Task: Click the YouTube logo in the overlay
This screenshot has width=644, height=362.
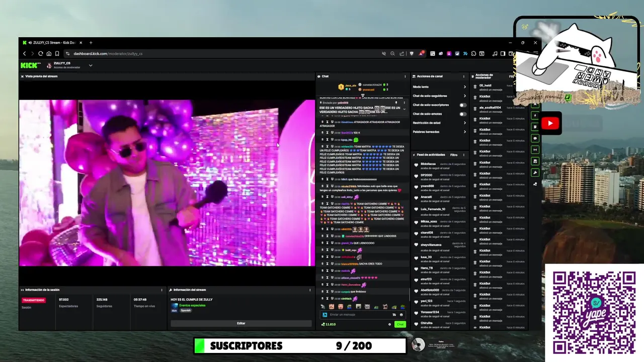Action: tap(550, 123)
